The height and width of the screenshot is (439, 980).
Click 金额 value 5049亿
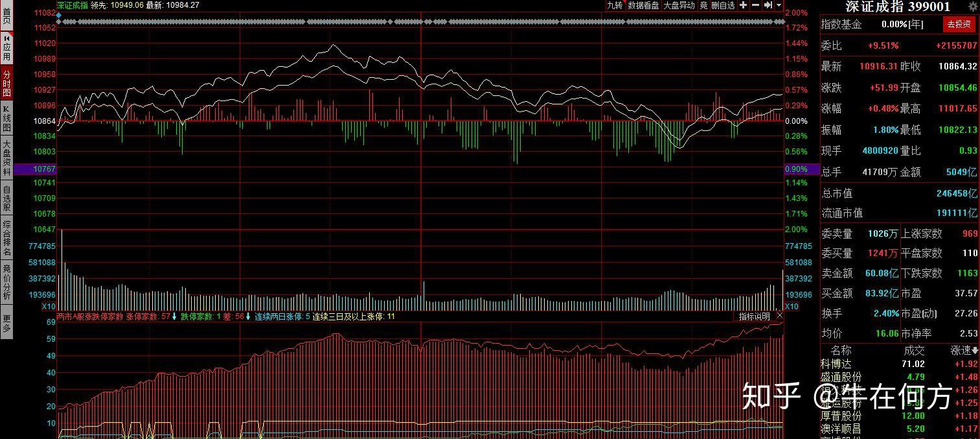coord(961,172)
